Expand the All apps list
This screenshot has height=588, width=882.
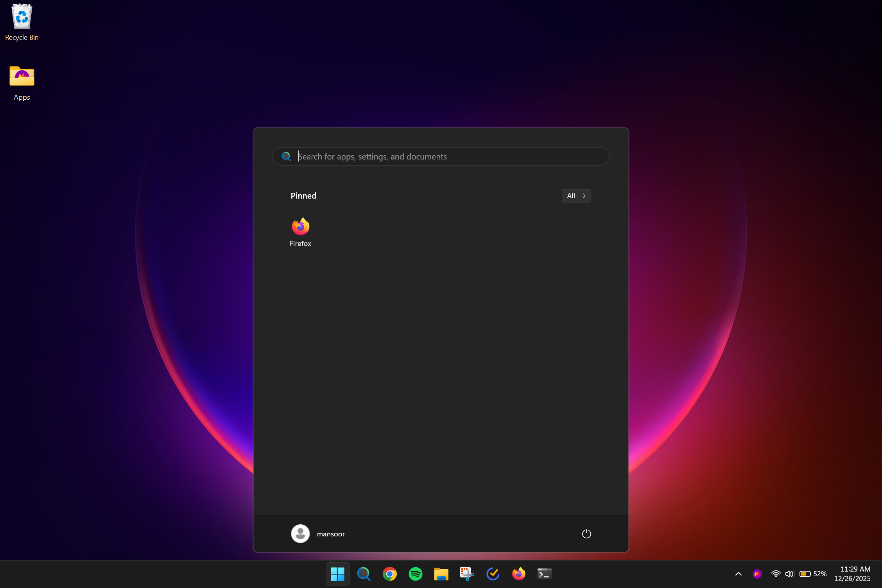point(576,196)
